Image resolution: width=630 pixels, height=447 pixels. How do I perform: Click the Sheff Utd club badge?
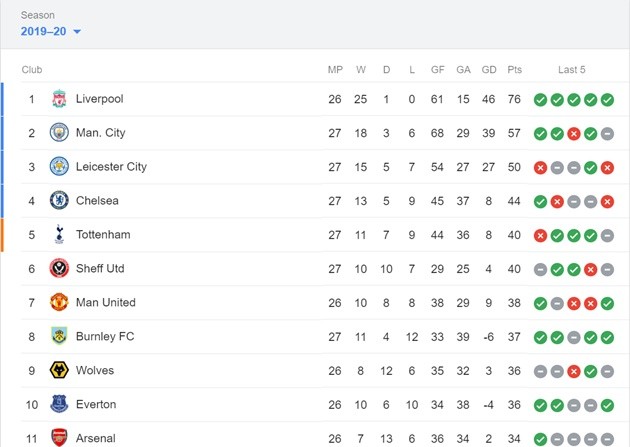click(60, 269)
